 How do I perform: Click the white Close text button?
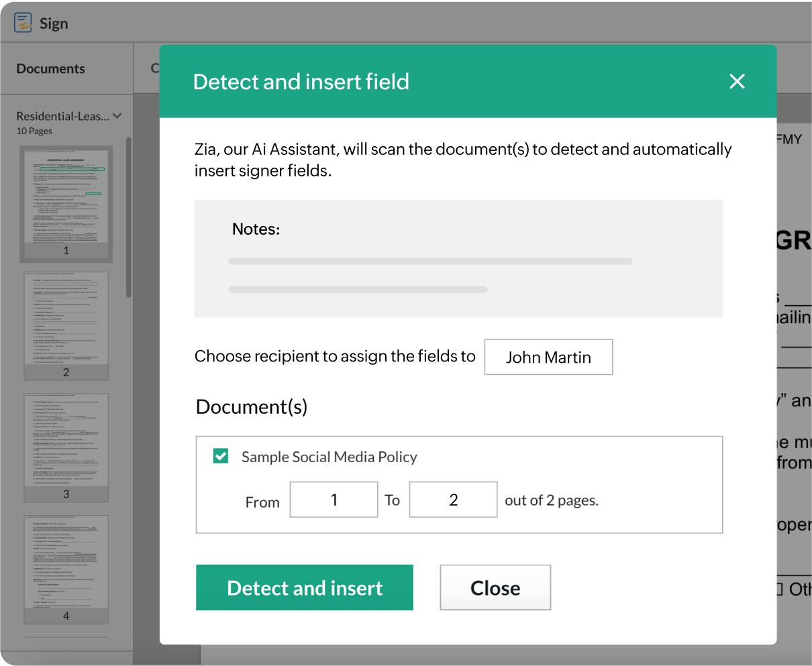[495, 588]
